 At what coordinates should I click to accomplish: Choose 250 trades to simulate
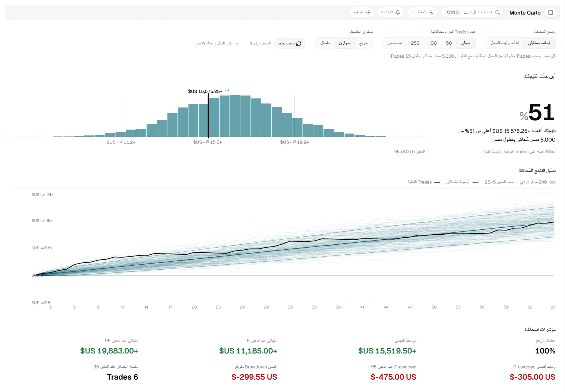point(415,43)
